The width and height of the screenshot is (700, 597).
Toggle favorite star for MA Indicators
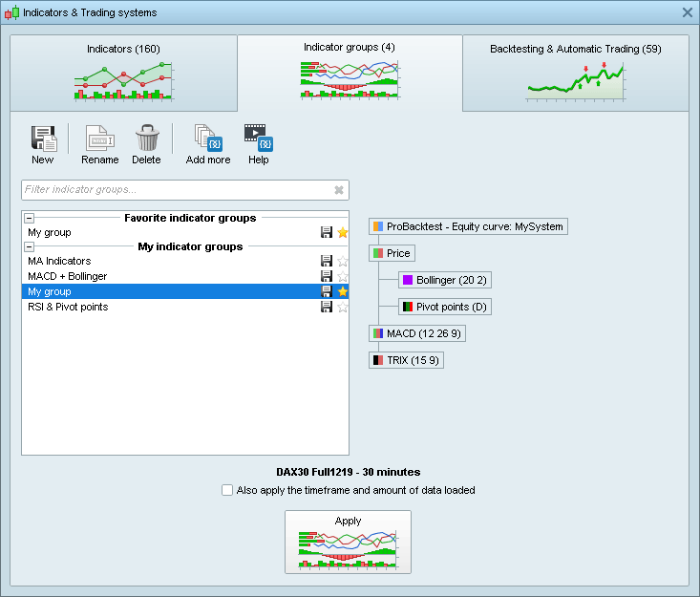click(x=343, y=261)
